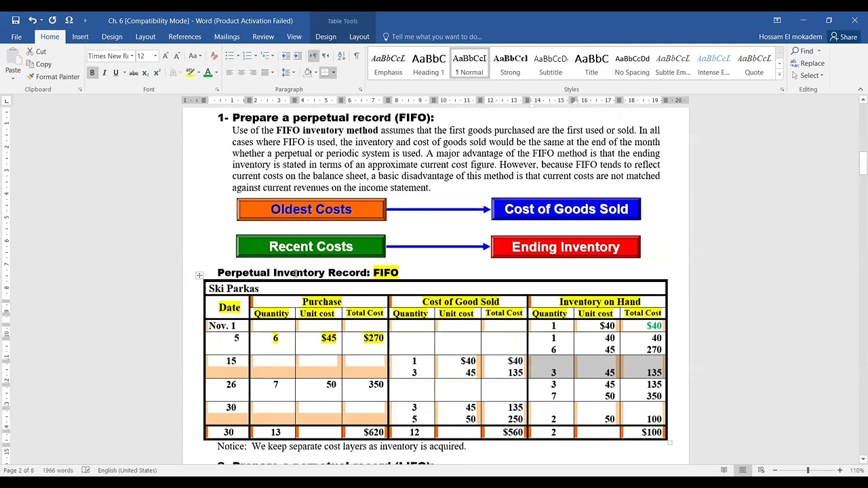
Task: Click the 110% zoom level
Action: coord(856,470)
